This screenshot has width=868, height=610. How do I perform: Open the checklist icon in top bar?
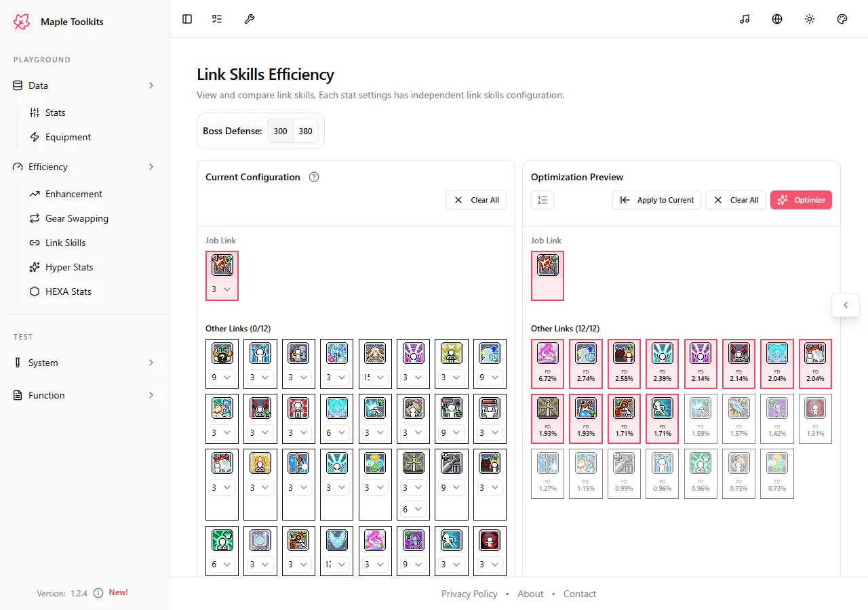[217, 19]
